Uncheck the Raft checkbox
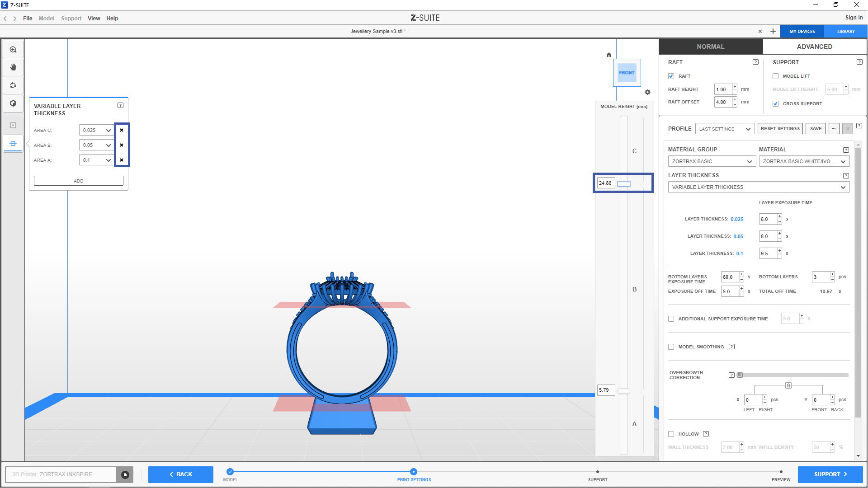Viewport: 868px width, 488px height. point(671,76)
